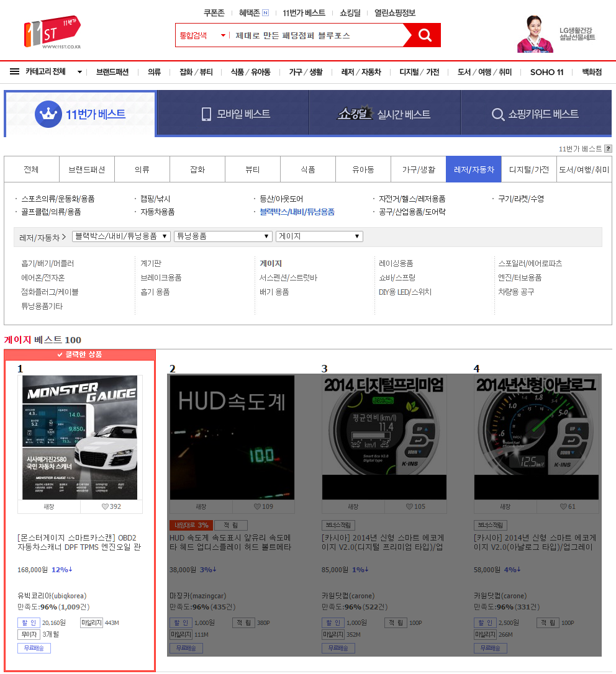Image resolution: width=616 pixels, height=674 pixels.
Task: Click the question mark help icon
Action: pos(608,149)
